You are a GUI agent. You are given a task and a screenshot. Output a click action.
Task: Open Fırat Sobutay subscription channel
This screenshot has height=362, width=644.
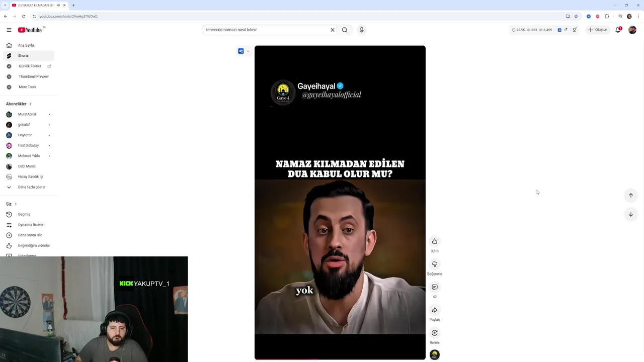coord(28,145)
